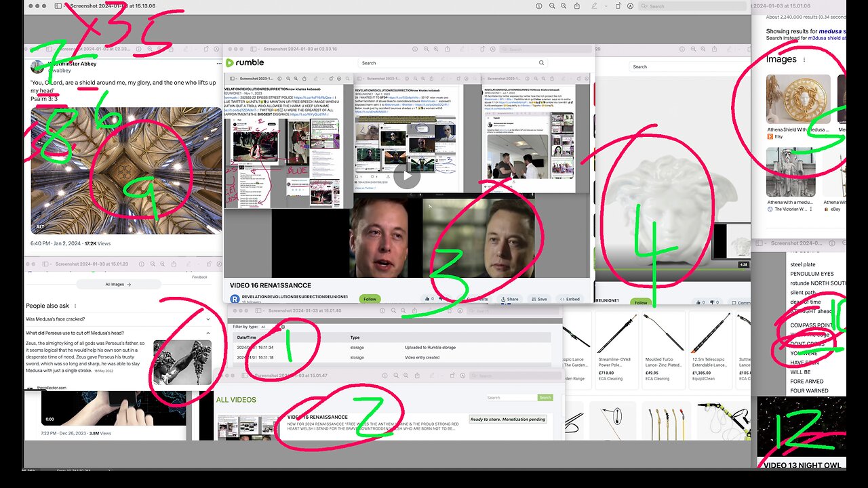Click the Rumble logo

[x=245, y=63]
